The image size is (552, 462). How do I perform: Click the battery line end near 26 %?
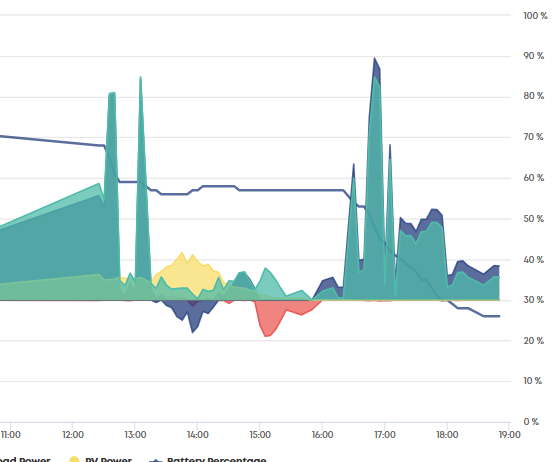tap(499, 316)
